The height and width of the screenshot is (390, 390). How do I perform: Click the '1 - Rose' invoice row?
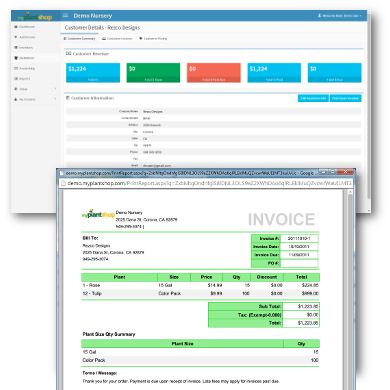pos(200,285)
